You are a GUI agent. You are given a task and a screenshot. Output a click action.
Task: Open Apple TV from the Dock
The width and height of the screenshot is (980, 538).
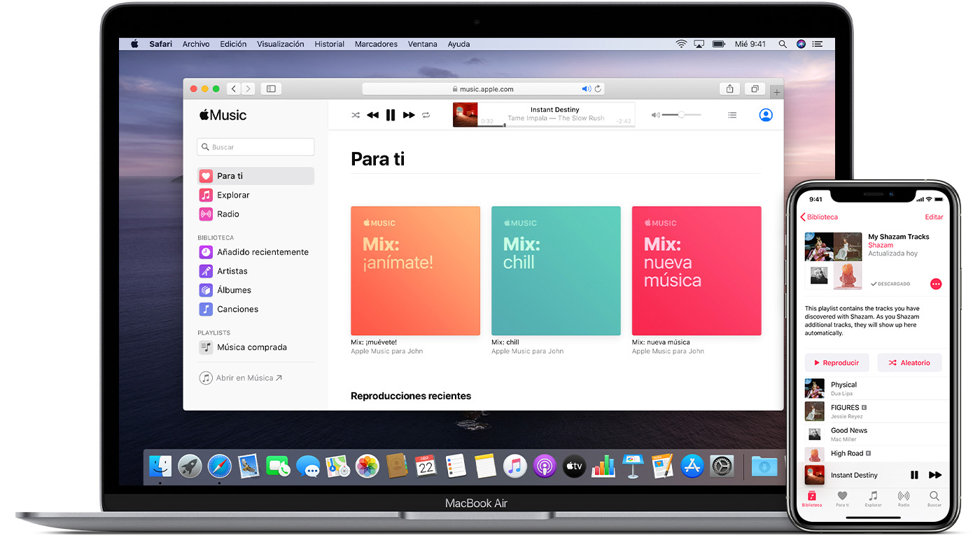click(573, 466)
